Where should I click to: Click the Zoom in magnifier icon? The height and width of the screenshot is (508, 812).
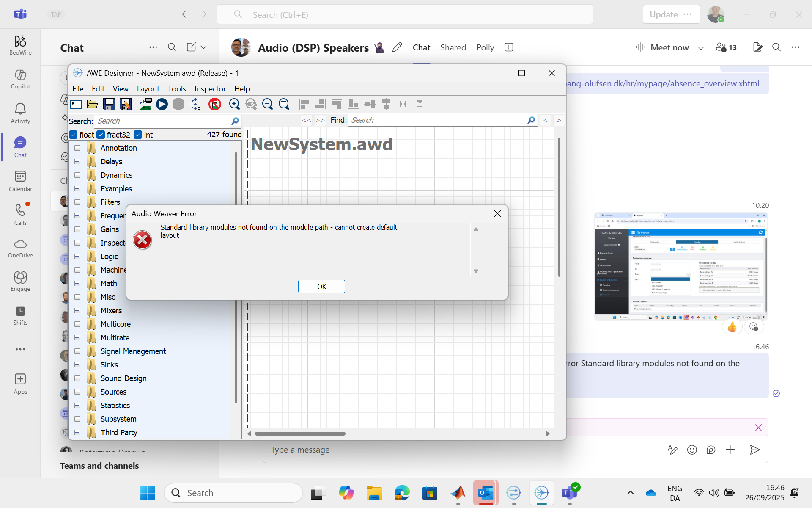click(234, 104)
